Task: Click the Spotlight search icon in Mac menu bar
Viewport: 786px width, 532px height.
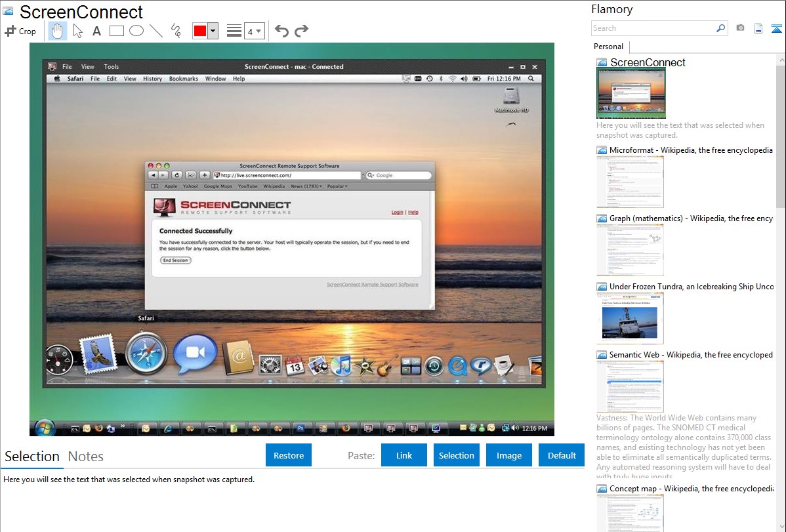Action: (531, 79)
